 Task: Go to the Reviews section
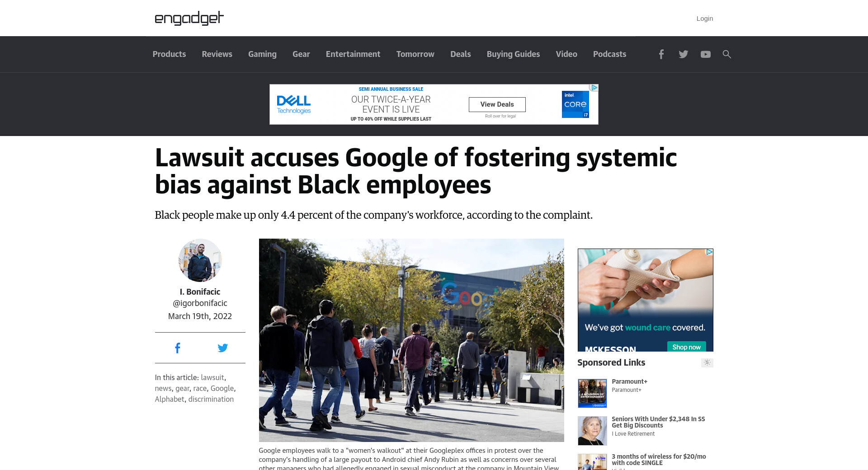[x=217, y=54]
